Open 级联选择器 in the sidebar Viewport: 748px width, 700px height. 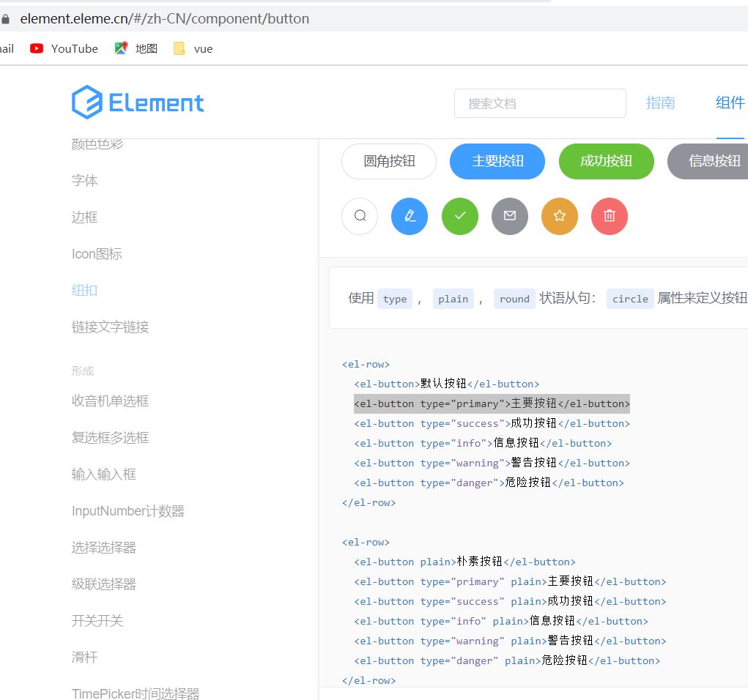point(103,584)
